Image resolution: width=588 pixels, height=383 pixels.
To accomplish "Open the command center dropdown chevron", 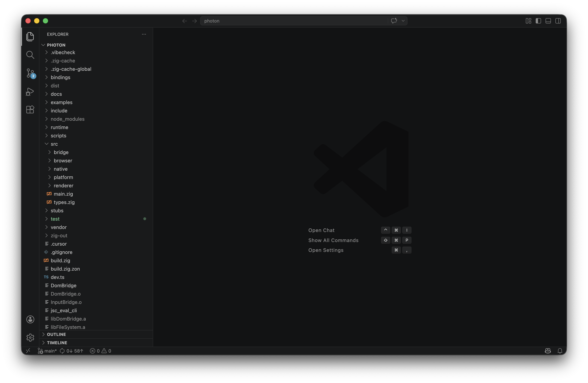I will (x=403, y=21).
